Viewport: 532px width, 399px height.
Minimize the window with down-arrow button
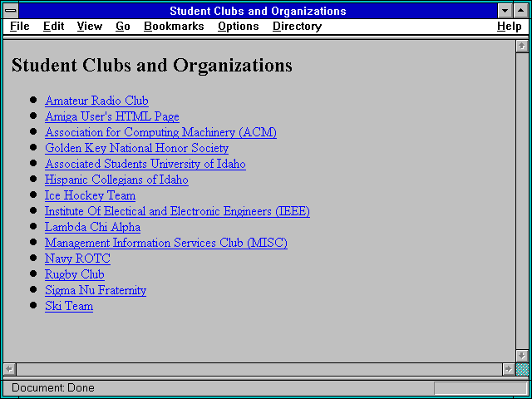coord(505,11)
